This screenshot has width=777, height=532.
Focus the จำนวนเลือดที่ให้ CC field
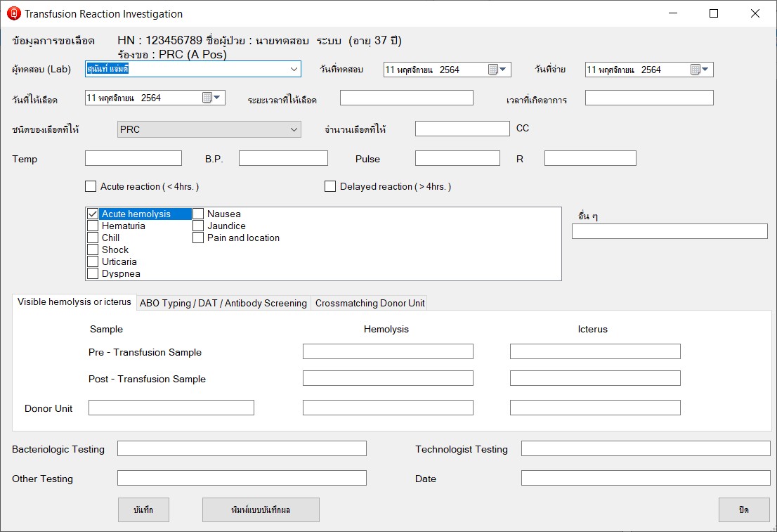pos(462,129)
